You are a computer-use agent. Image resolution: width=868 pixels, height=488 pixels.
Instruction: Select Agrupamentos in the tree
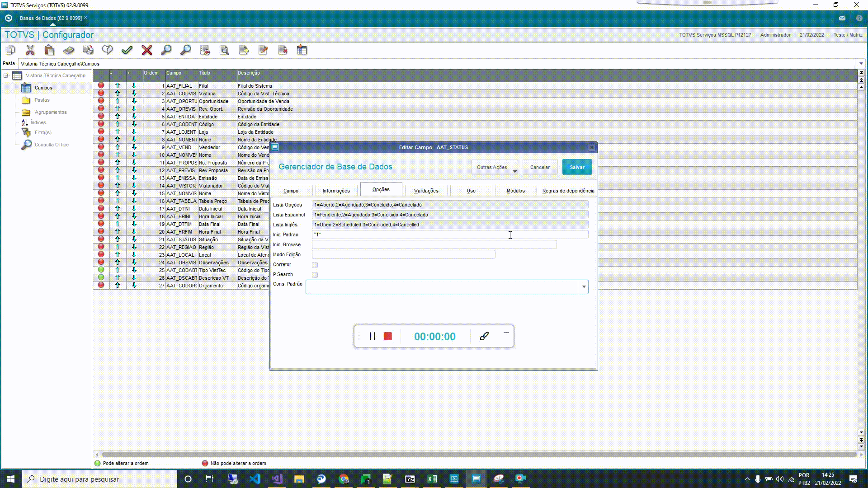[x=51, y=112]
